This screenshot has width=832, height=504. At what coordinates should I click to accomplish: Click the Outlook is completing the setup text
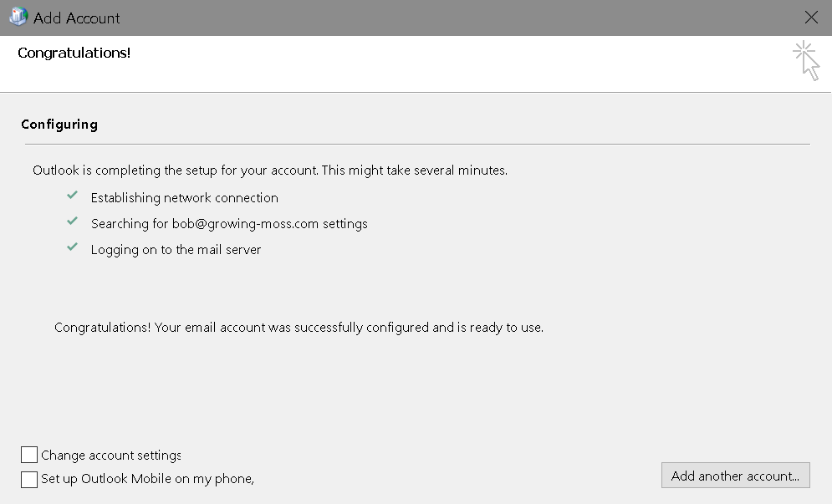click(270, 171)
